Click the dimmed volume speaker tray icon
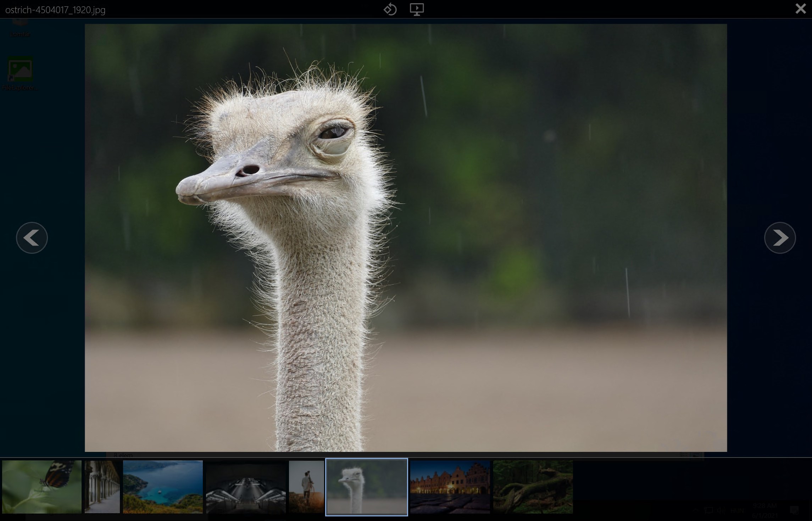The height and width of the screenshot is (521, 812). click(721, 510)
